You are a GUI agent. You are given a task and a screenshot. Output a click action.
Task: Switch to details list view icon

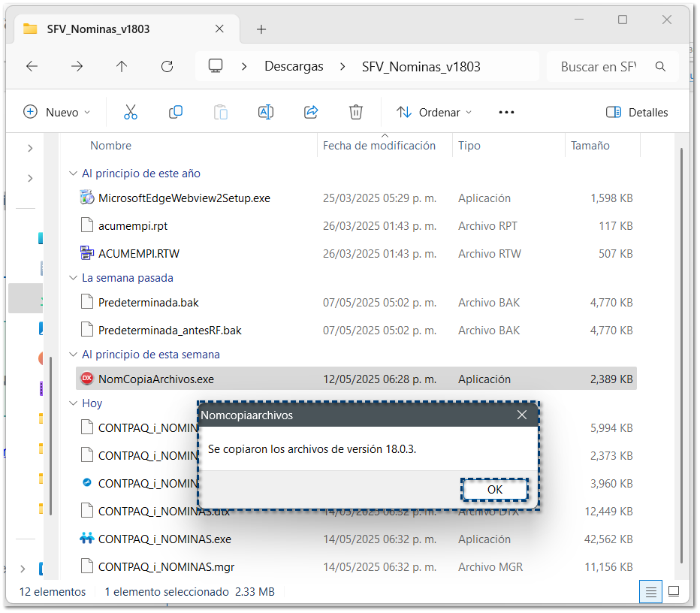(651, 591)
